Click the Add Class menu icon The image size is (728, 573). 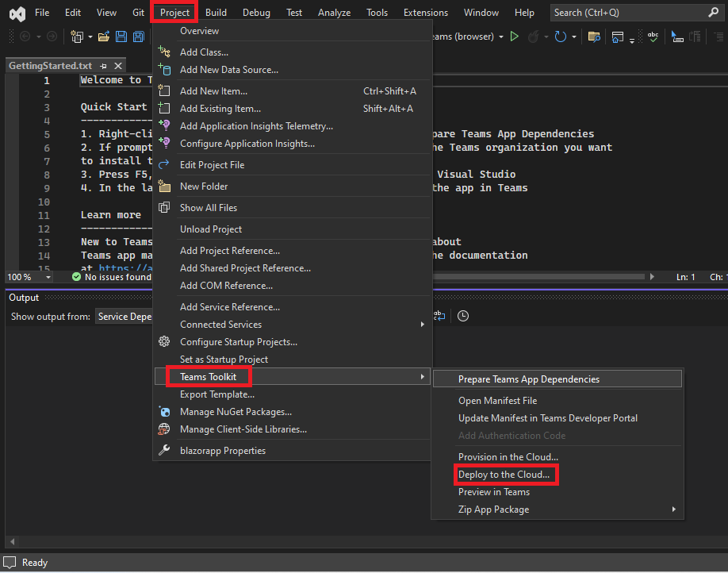pos(164,52)
